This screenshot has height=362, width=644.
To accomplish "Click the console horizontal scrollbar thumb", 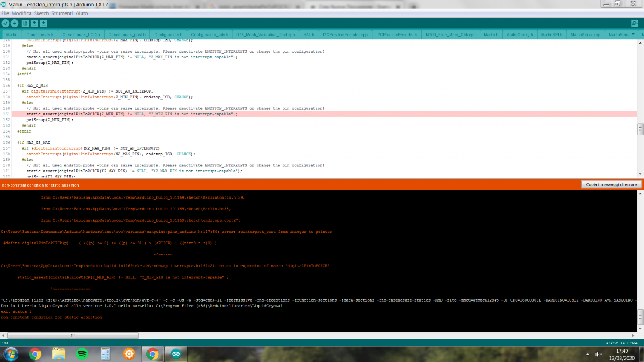I will pyautogui.click(x=73, y=335).
